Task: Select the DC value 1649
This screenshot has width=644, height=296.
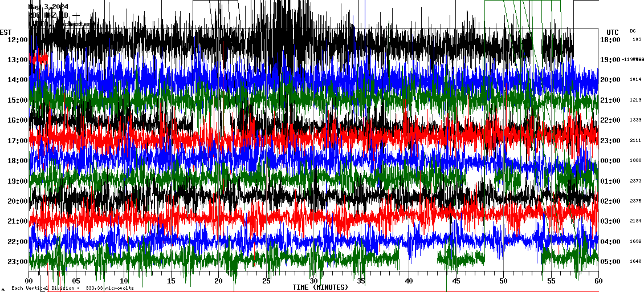Action: coord(635,262)
